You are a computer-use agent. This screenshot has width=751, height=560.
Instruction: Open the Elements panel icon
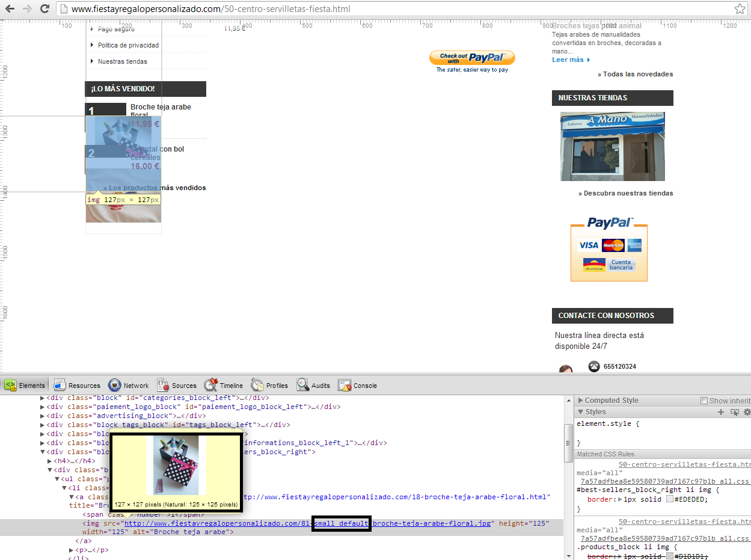pos(11,385)
